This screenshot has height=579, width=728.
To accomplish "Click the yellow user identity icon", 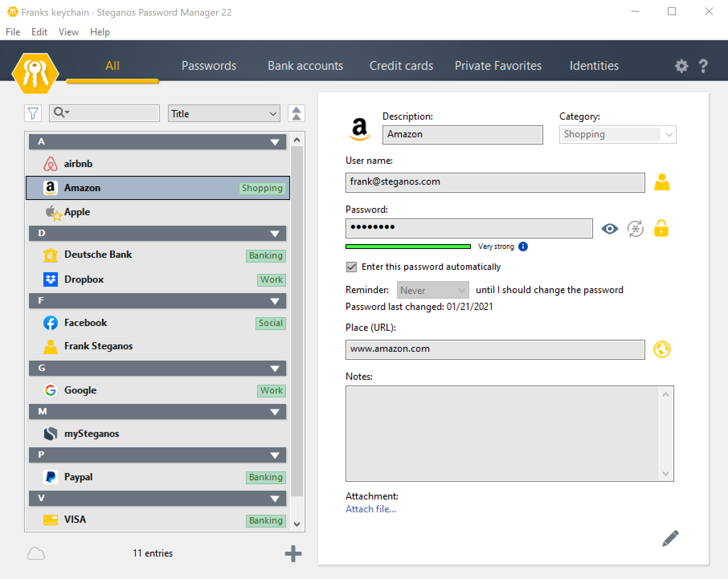I will coord(662,182).
